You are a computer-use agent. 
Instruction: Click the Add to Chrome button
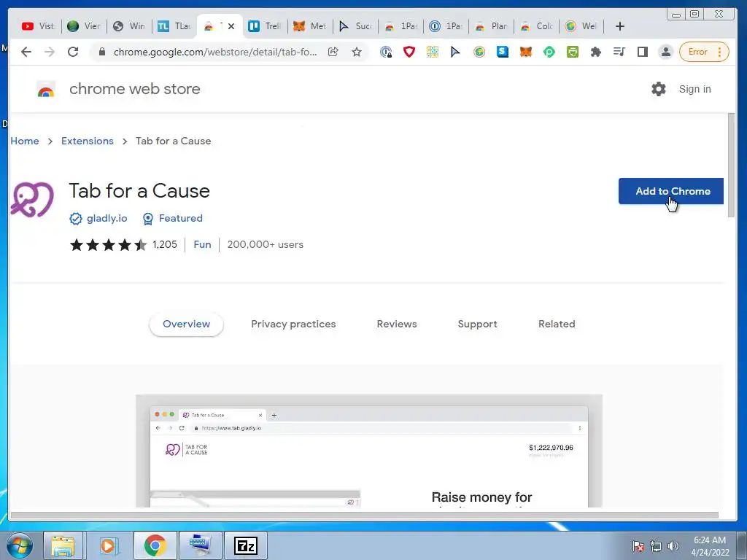pyautogui.click(x=671, y=191)
